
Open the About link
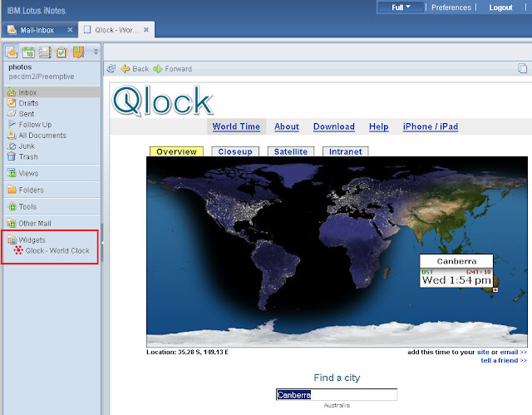287,126
